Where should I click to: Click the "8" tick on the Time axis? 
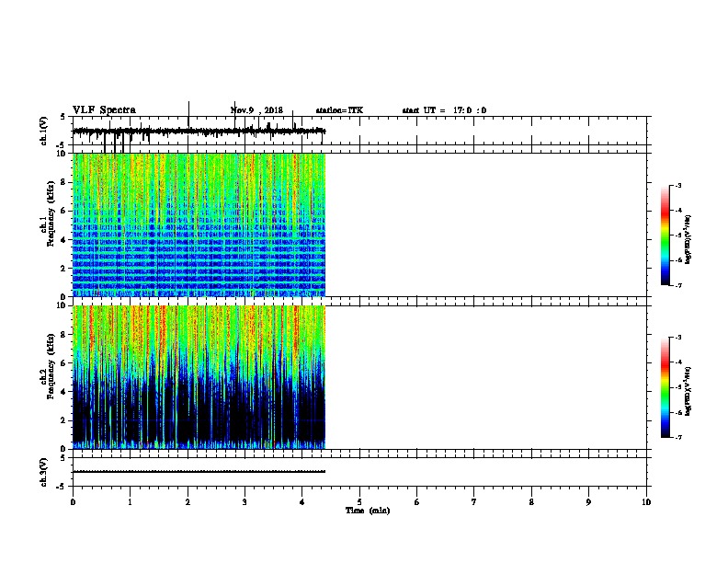(531, 502)
